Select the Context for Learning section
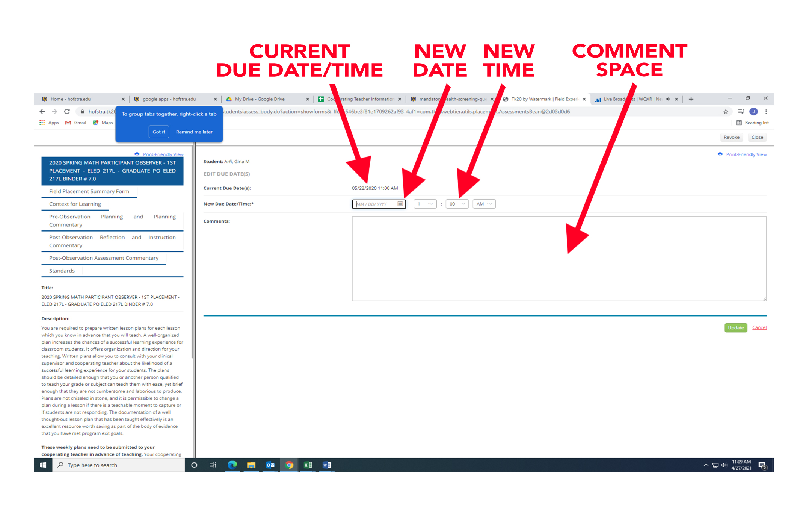 pyautogui.click(x=75, y=204)
